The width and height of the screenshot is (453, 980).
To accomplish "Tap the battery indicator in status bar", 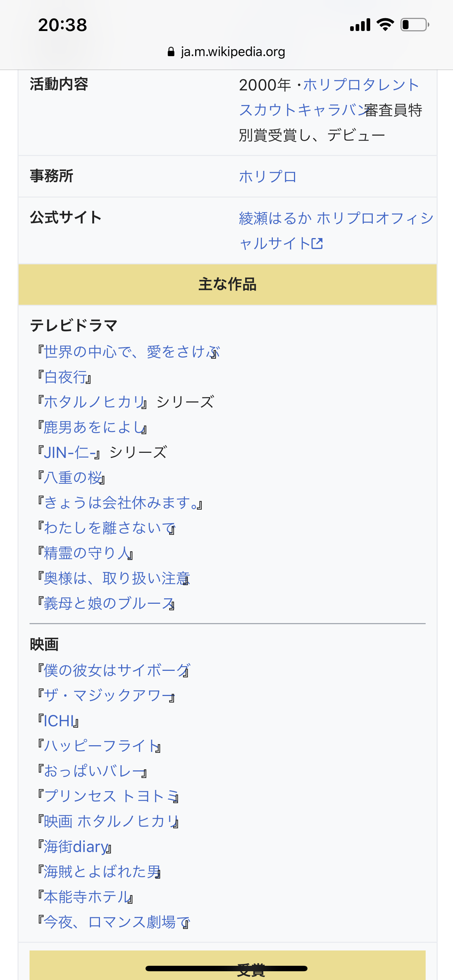I will (x=415, y=25).
